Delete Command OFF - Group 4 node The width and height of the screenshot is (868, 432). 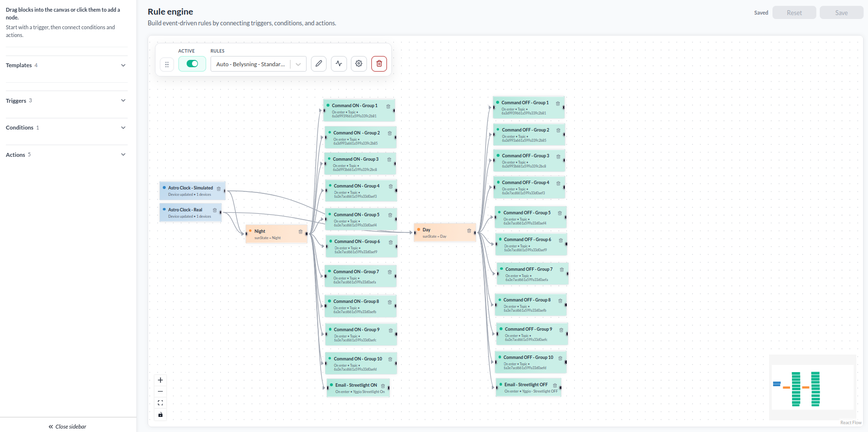point(558,184)
